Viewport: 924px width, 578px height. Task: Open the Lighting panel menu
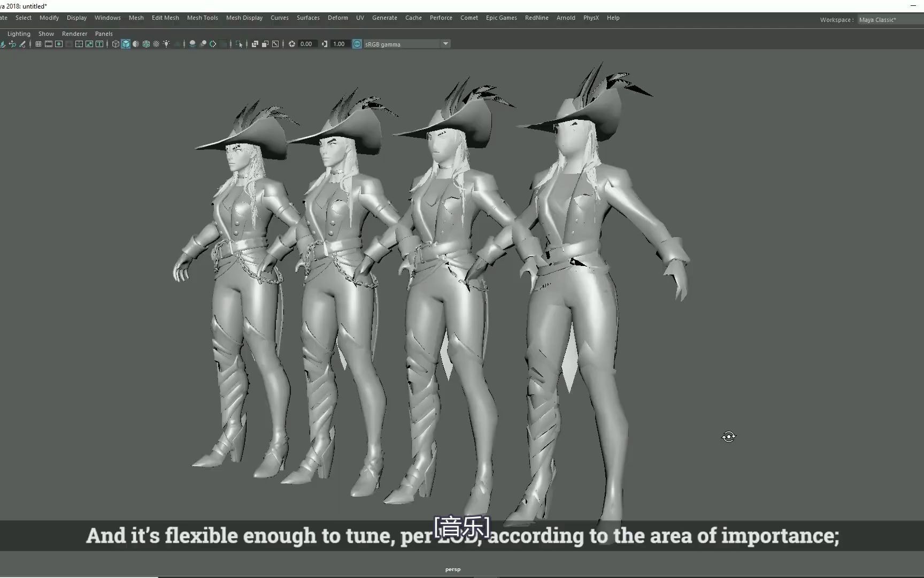coord(19,34)
